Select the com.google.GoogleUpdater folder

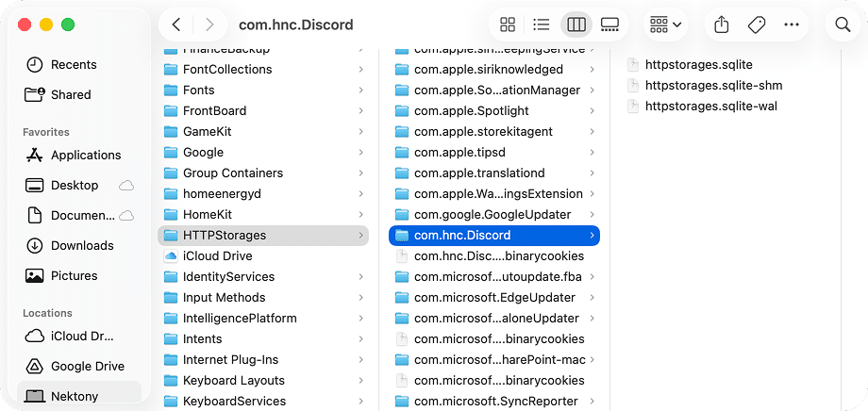tap(494, 215)
